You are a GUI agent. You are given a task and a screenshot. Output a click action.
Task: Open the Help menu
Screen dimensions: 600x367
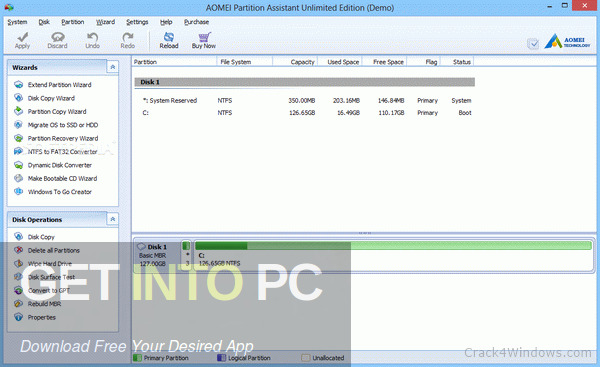166,22
